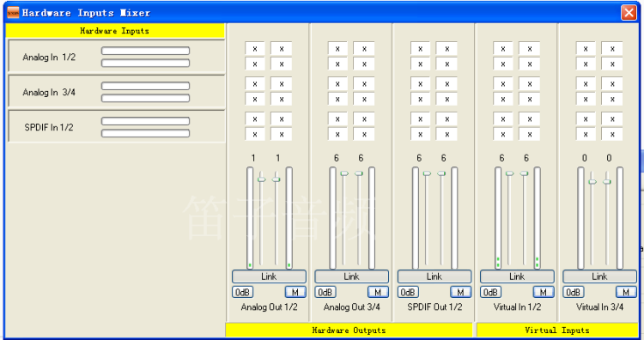Reset Virtual In 1/2 to 0dB
Image resolution: width=644 pixels, height=340 pixels.
tap(491, 292)
